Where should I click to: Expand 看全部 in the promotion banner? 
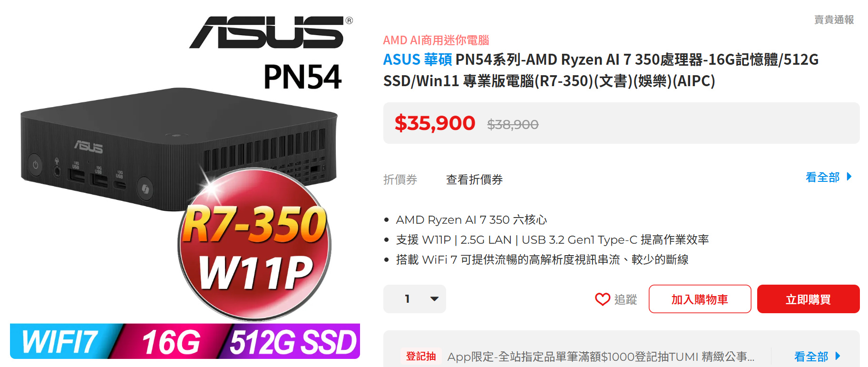point(811,356)
